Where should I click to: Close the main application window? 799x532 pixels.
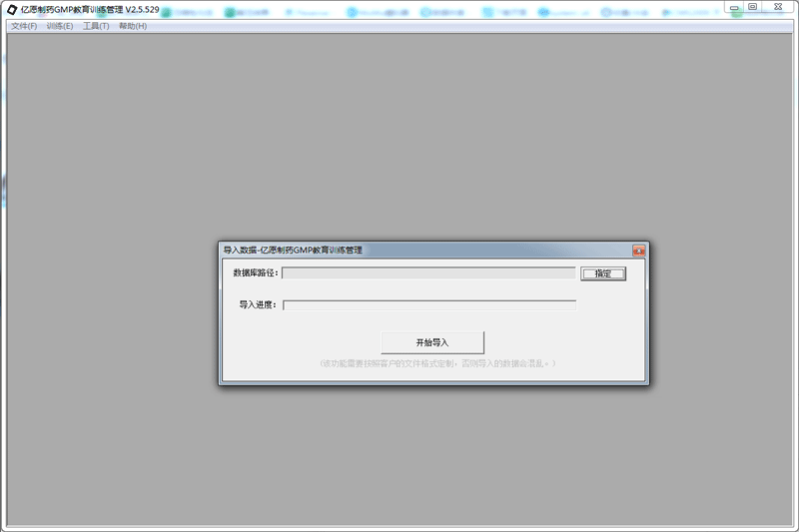(x=778, y=7)
